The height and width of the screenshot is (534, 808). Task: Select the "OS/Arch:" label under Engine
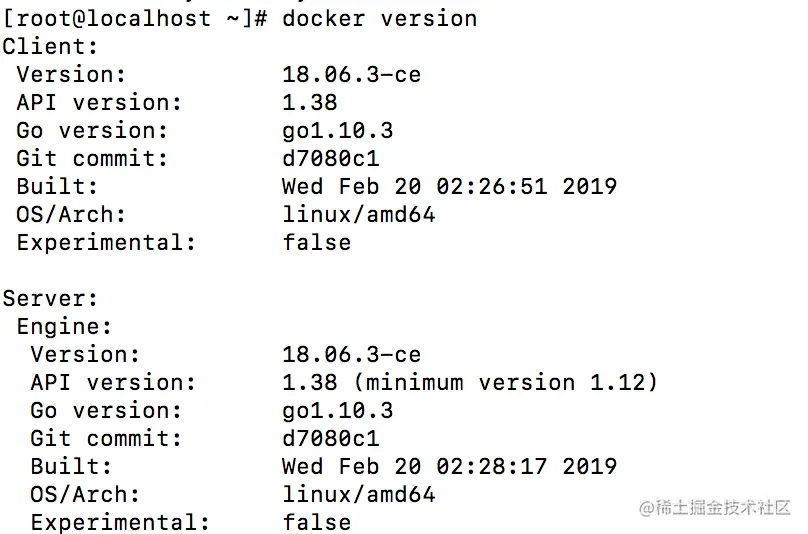coord(86,494)
